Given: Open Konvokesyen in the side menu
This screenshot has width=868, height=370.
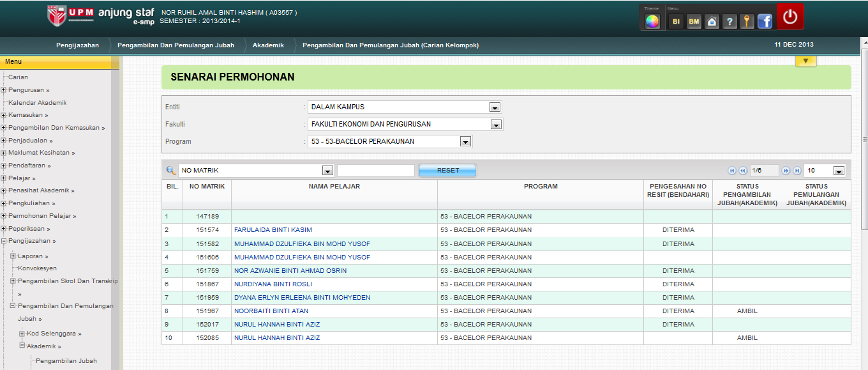Looking at the screenshot, I should click(37, 268).
